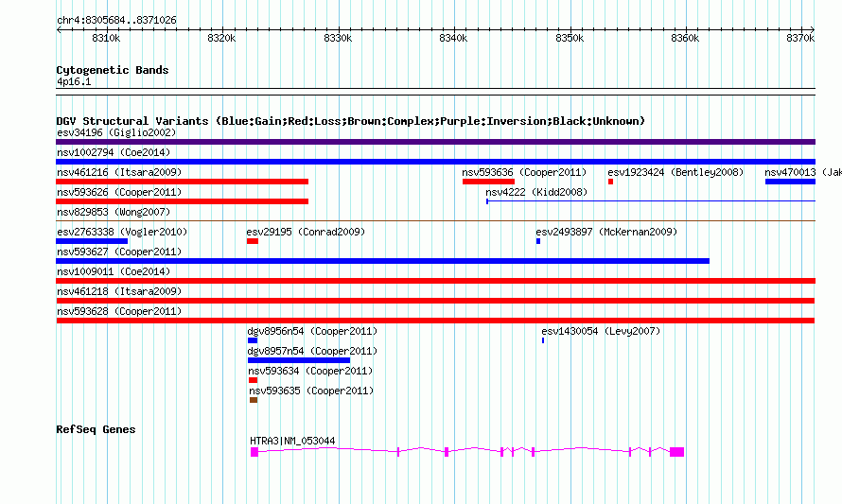The height and width of the screenshot is (504, 842).
Task: Open the nsv4222 (Kidd2008) label
Action: 536,192
